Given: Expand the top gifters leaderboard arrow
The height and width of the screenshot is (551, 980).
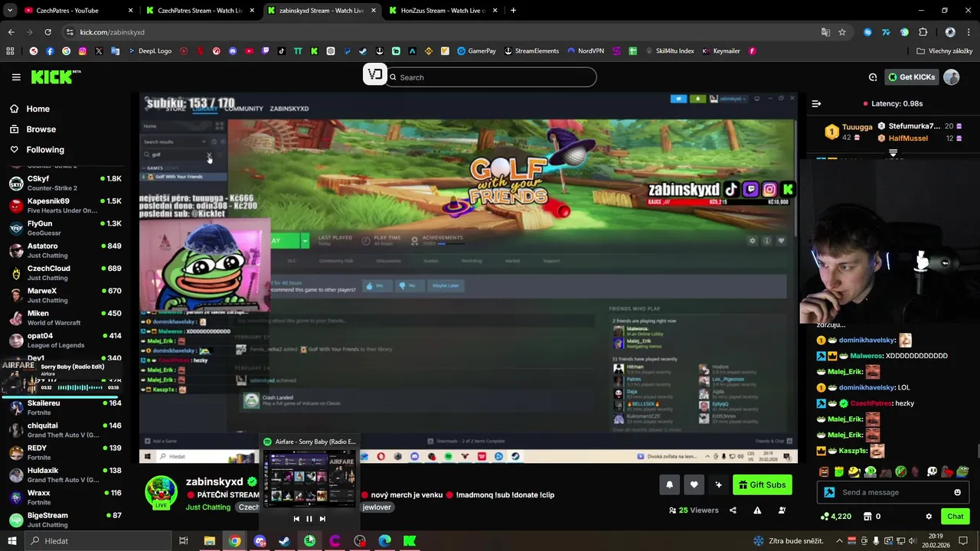Looking at the screenshot, I should tap(893, 153).
